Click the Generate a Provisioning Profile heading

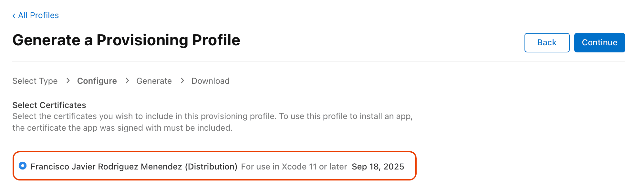tap(126, 40)
